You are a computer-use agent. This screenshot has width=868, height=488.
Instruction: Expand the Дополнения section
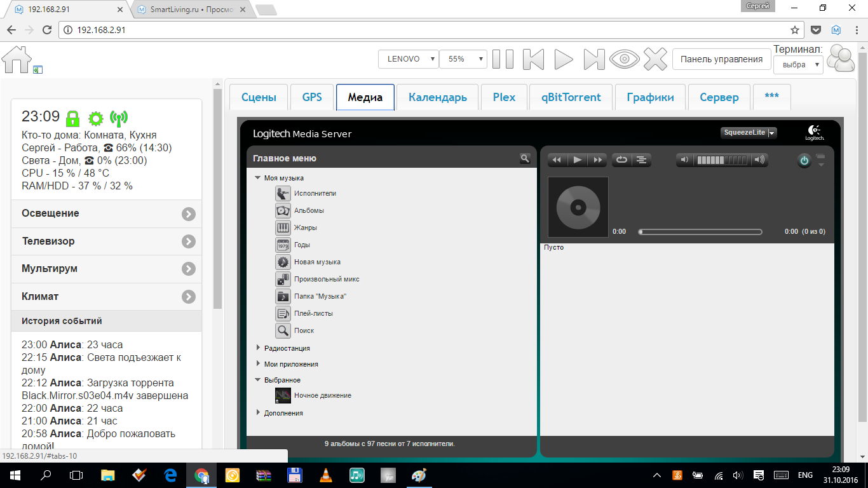coord(258,412)
